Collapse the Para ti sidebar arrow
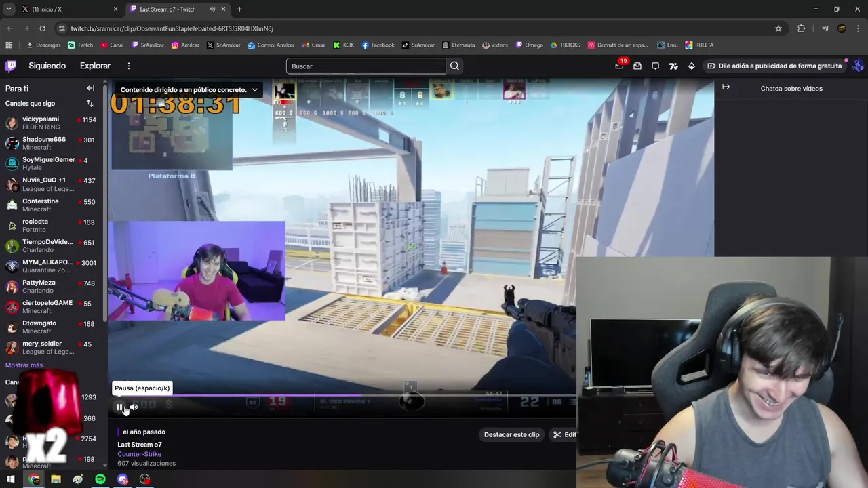 90,88
